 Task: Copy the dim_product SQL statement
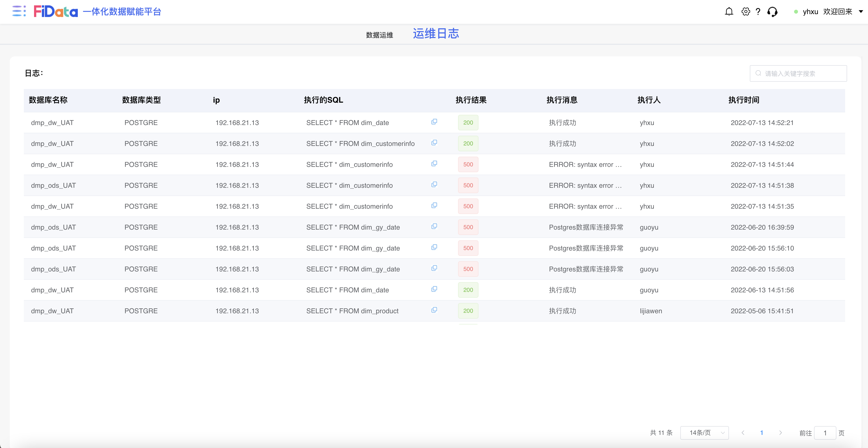434,310
